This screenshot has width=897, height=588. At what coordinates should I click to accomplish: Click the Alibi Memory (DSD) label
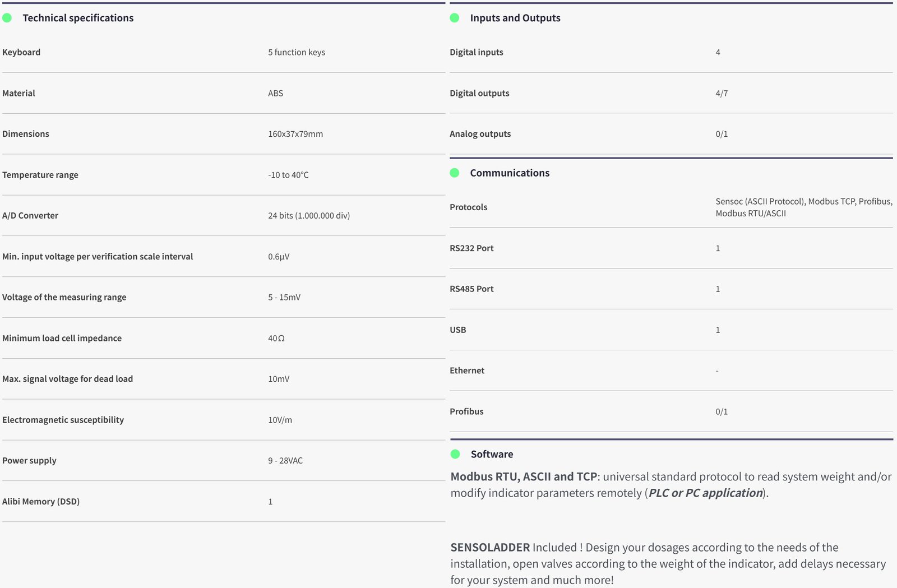(x=41, y=501)
